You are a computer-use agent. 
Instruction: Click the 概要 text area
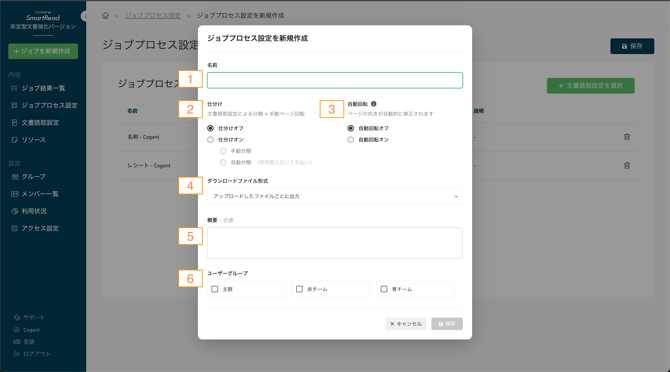coord(335,243)
